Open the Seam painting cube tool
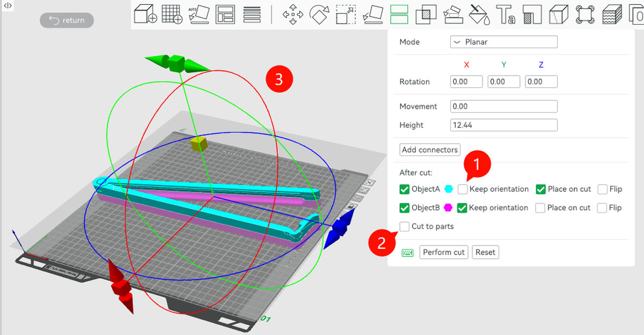This screenshot has width=644, height=335. tap(559, 14)
